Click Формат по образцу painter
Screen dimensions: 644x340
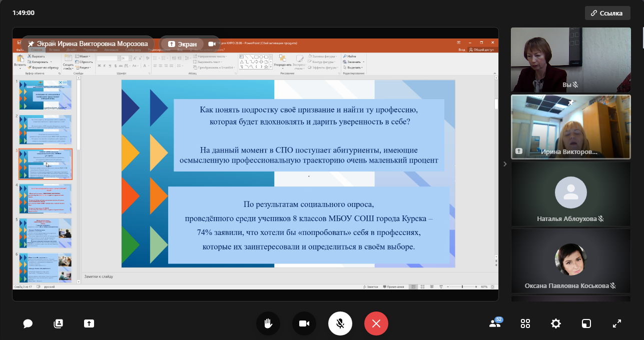[43, 67]
